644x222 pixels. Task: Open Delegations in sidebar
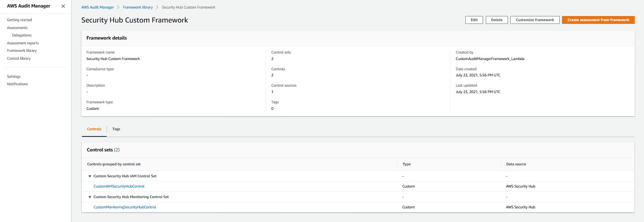[x=22, y=35]
